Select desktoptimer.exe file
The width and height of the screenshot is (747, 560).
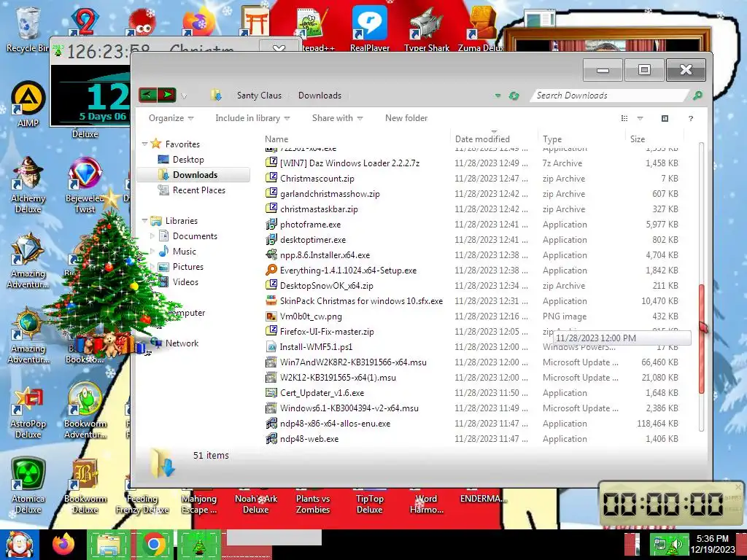(312, 239)
